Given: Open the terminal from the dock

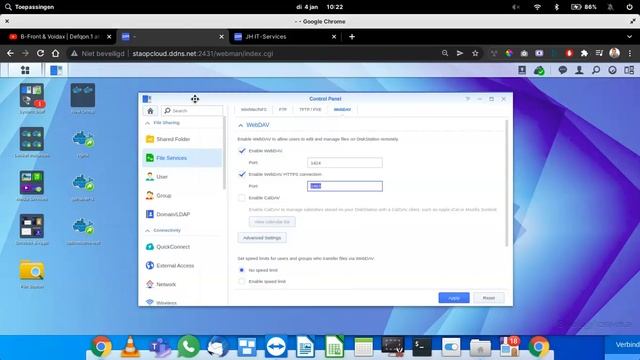Looking at the screenshot, I should click(422, 347).
